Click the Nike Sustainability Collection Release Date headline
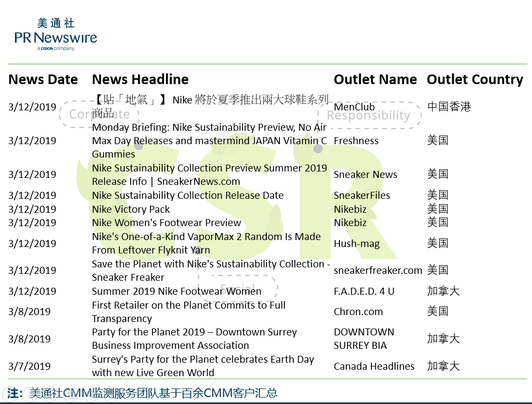532x404 pixels. [188, 196]
